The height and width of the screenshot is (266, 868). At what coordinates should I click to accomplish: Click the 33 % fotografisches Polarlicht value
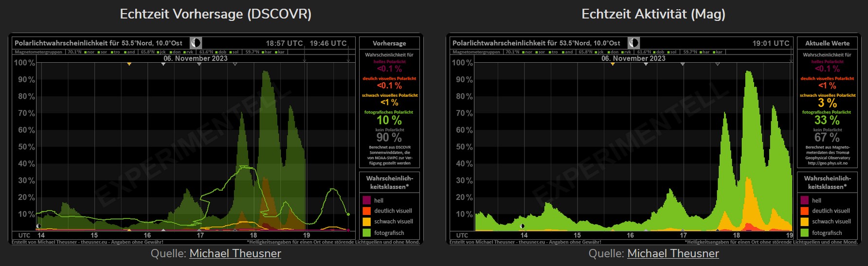pyautogui.click(x=827, y=120)
